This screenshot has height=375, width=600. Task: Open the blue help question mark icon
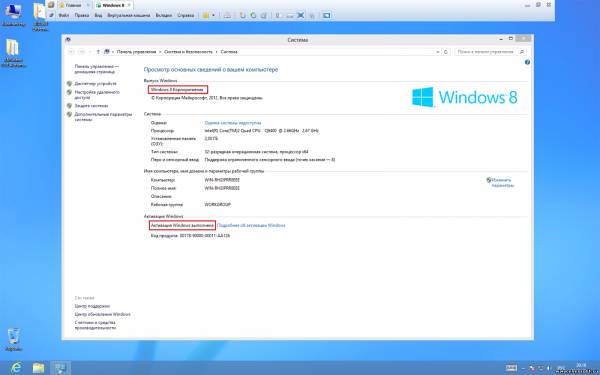[527, 62]
